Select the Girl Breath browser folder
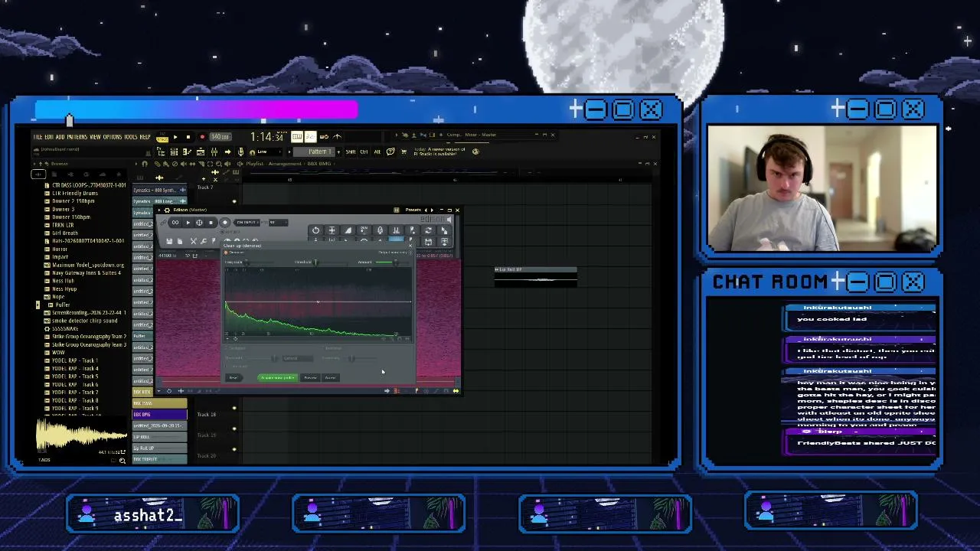Viewport: 980px width, 551px height. 65,233
